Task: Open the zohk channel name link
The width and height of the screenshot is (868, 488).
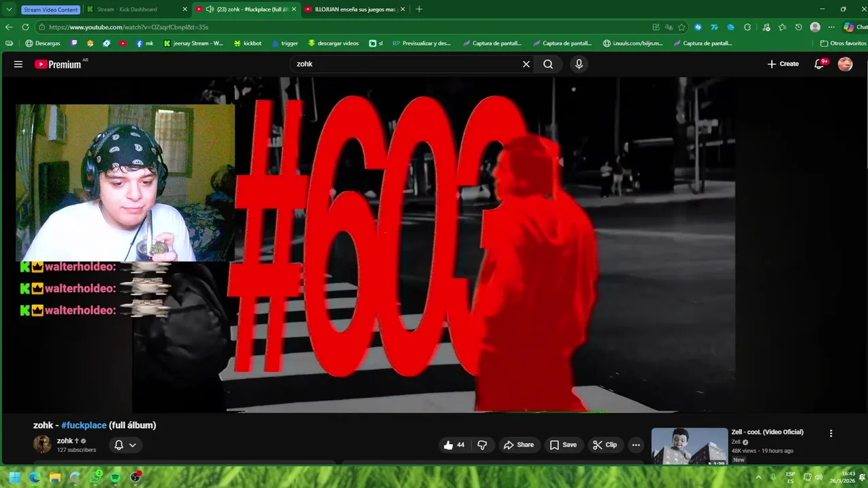Action: tap(64, 441)
